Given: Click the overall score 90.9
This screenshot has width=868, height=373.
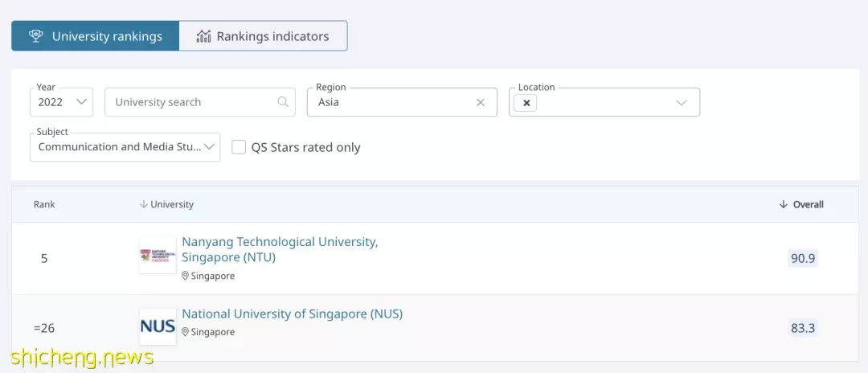Looking at the screenshot, I should point(803,258).
